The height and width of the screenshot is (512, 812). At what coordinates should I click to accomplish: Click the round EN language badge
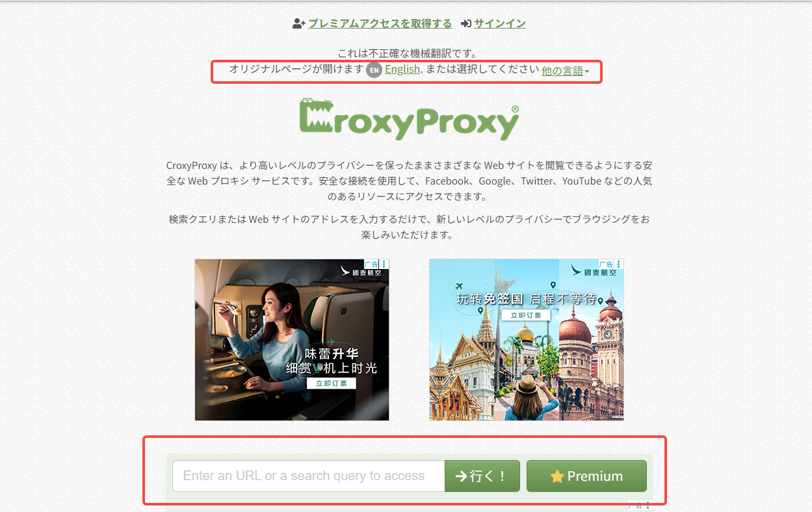point(374,70)
